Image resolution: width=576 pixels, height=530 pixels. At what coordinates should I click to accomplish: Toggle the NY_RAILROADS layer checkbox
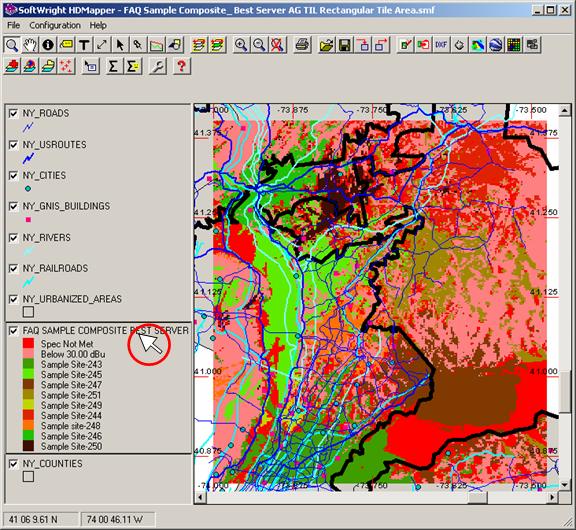pos(13,268)
